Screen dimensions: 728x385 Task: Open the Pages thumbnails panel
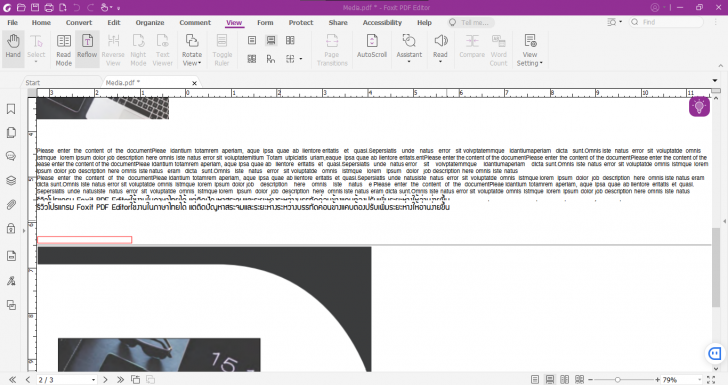click(x=11, y=133)
